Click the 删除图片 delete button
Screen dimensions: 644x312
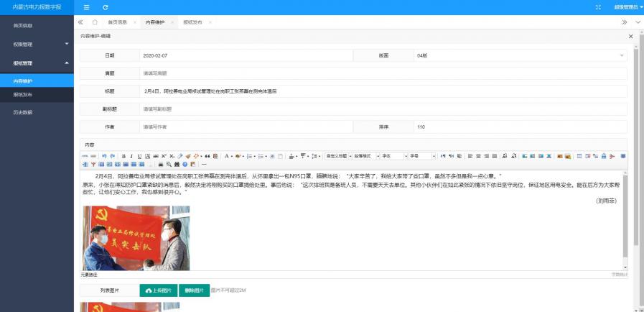(x=195, y=290)
